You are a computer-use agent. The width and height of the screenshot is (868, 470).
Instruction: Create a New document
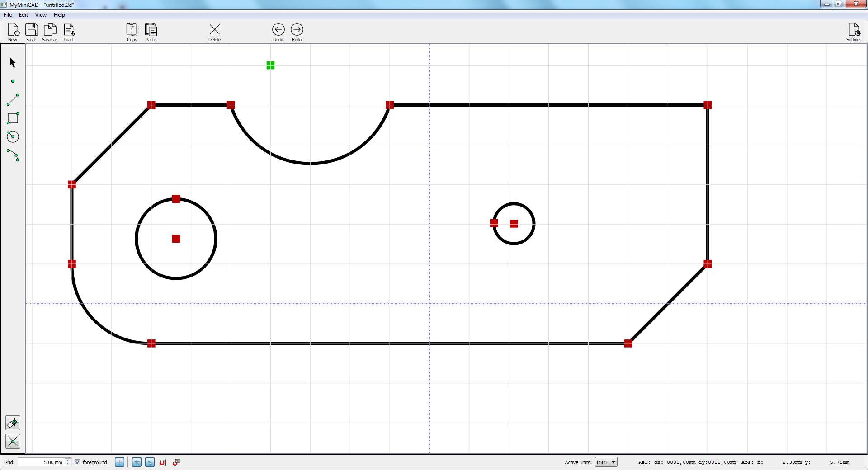pos(13,32)
